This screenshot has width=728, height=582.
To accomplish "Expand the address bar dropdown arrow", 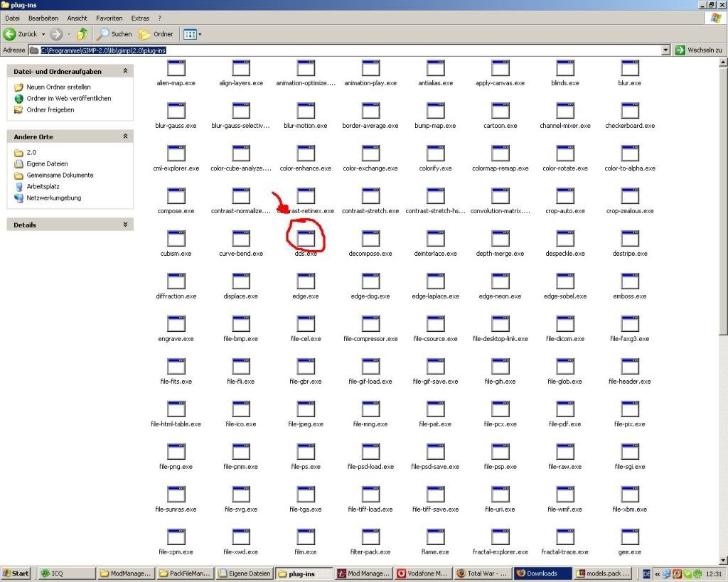I will pyautogui.click(x=665, y=50).
